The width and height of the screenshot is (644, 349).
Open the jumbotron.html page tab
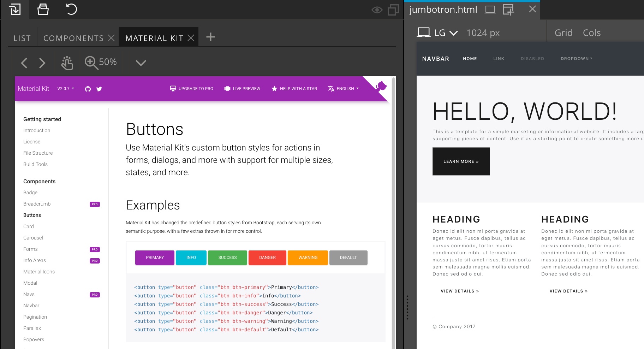click(x=443, y=10)
